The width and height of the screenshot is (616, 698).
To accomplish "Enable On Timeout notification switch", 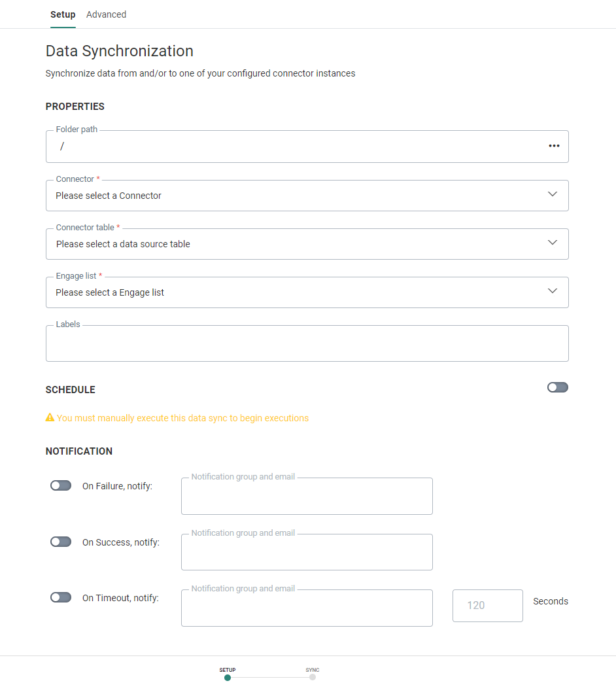I will click(x=61, y=597).
